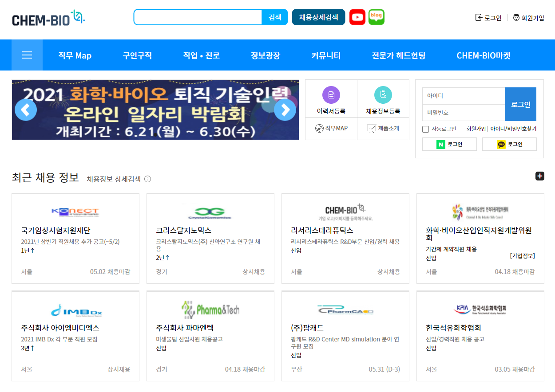Click the '05.31 (D-3)' deadline text
This screenshot has height=392, width=555.
385,369
